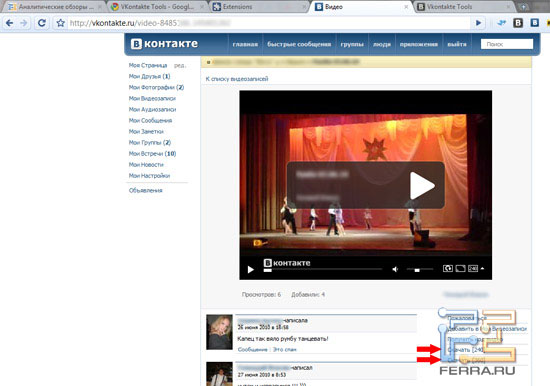This screenshot has width=550, height=386.
Task: Bookmark the page with the star icon
Action: 61,23
